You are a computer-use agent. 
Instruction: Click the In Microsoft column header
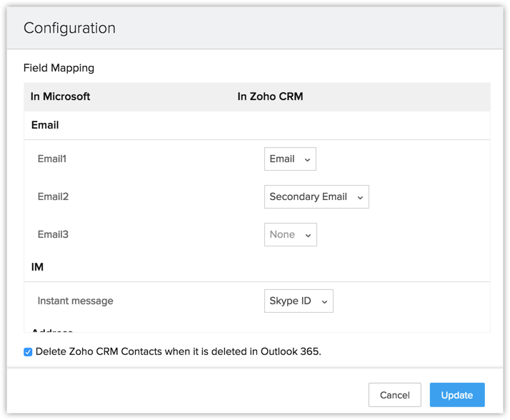[60, 96]
